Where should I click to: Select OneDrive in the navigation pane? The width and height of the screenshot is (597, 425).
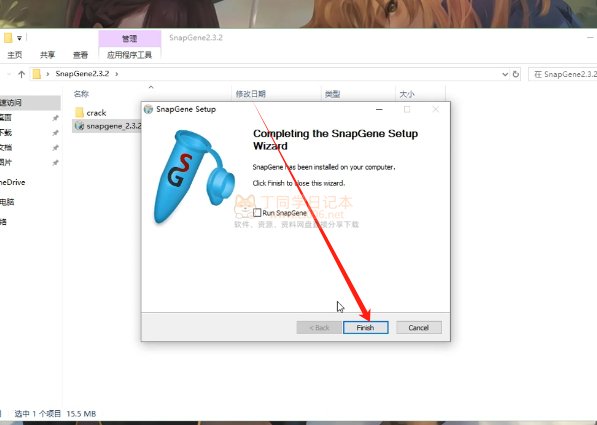pyautogui.click(x=13, y=182)
